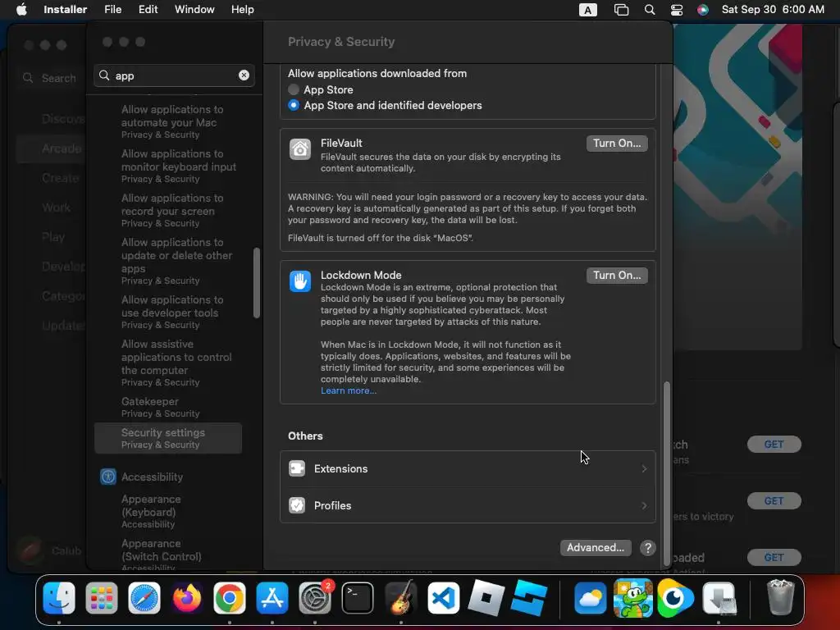The height and width of the screenshot is (630, 840).
Task: Select the Gatekeeper search result
Action: click(x=169, y=407)
